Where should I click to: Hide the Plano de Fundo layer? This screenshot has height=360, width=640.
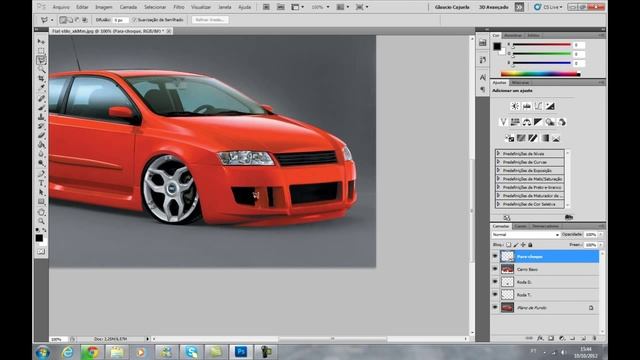[495, 307]
